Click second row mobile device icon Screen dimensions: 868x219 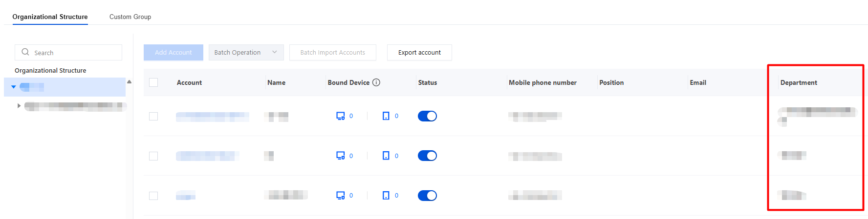point(386,156)
